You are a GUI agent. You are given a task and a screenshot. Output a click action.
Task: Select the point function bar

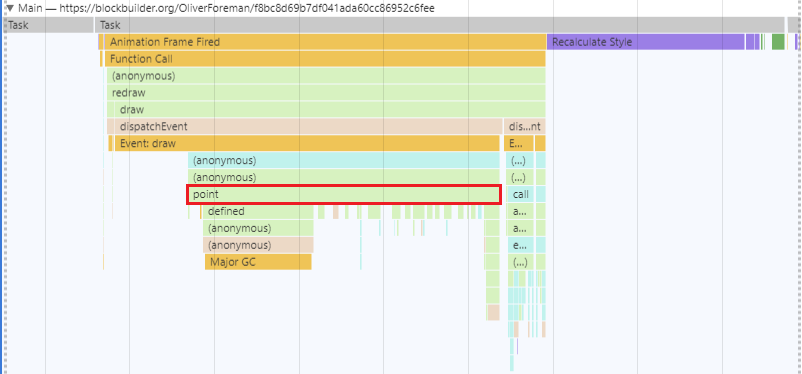click(344, 194)
